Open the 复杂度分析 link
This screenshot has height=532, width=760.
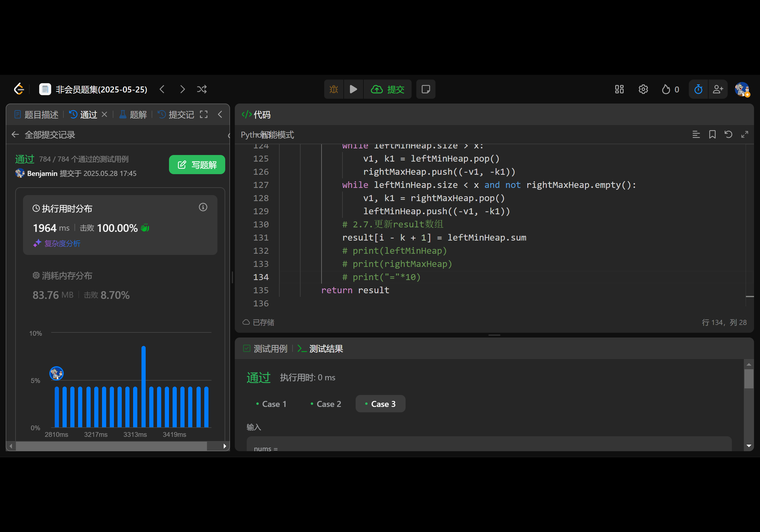pyautogui.click(x=62, y=244)
